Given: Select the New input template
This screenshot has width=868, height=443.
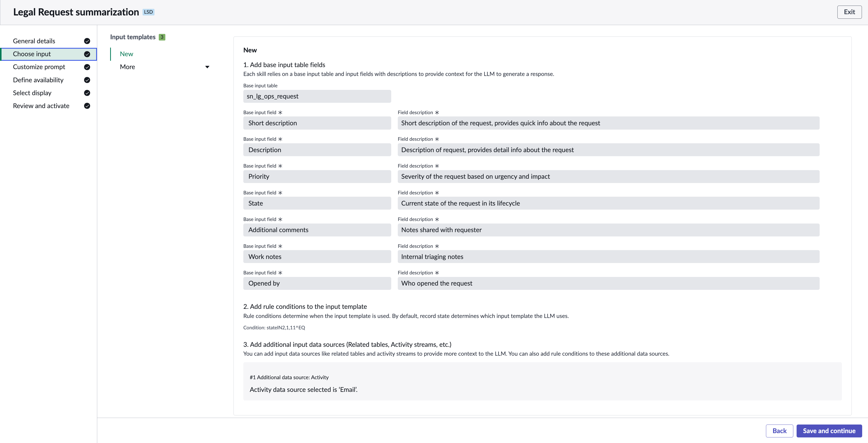Looking at the screenshot, I should [127, 54].
